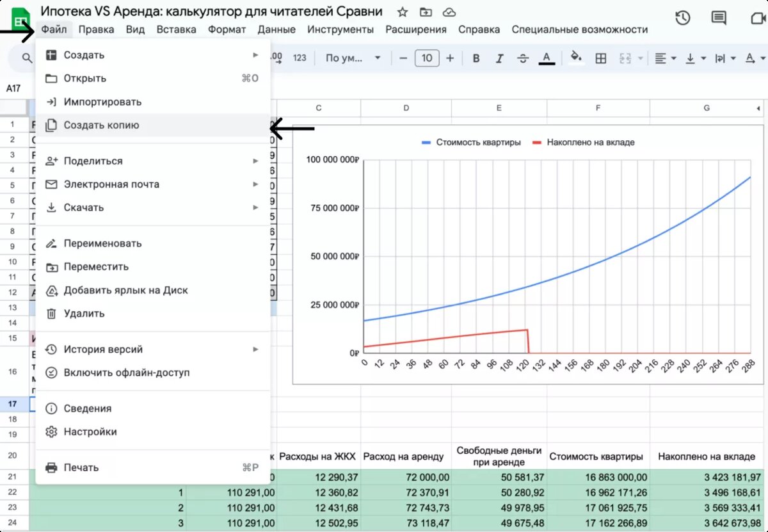
Task: Check the cloud save status icon
Action: 449,12
